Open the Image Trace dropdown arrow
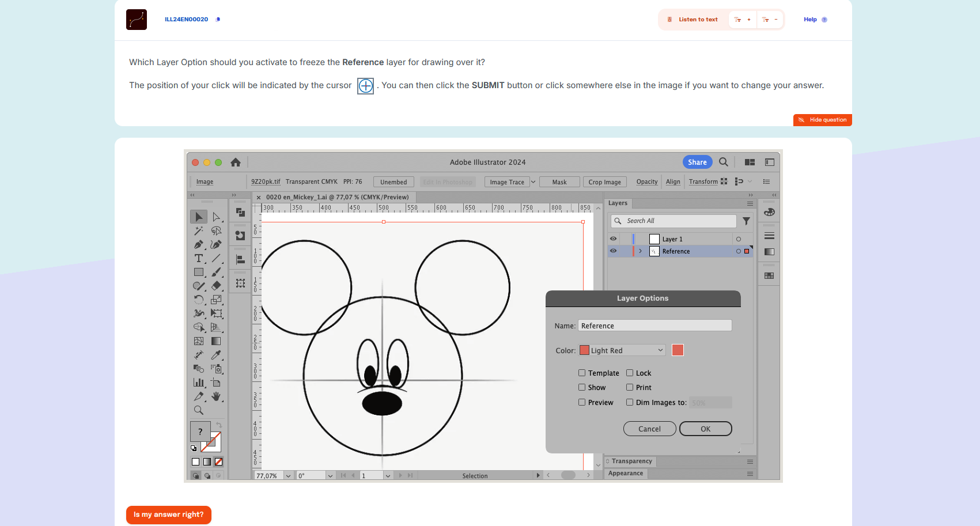Image resolution: width=980 pixels, height=526 pixels. 533,182
